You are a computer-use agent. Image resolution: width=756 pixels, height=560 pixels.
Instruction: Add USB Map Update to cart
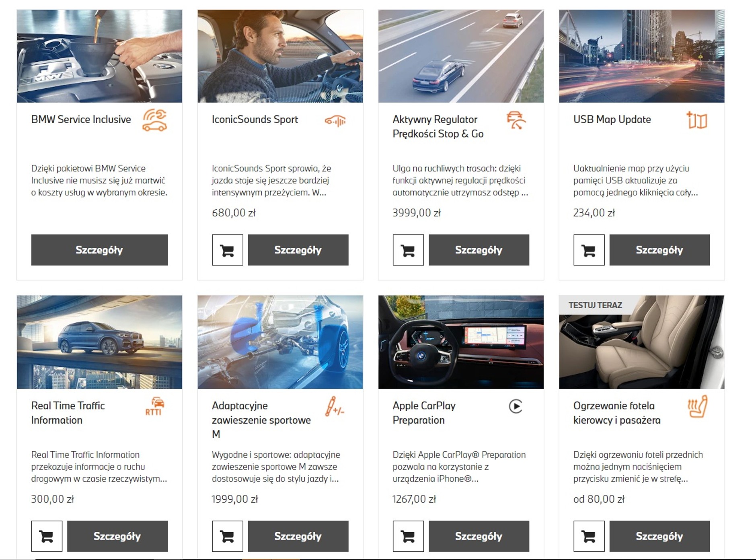point(589,250)
